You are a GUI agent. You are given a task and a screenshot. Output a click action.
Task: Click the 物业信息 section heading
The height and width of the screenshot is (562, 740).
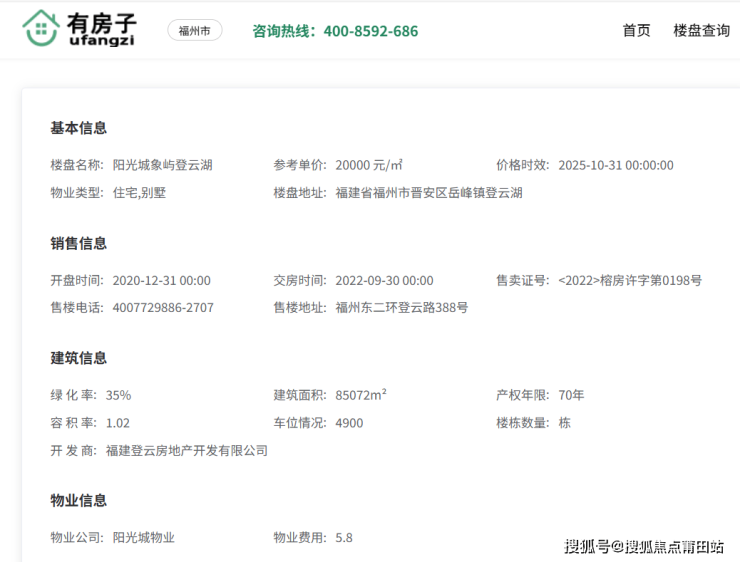pos(78,500)
